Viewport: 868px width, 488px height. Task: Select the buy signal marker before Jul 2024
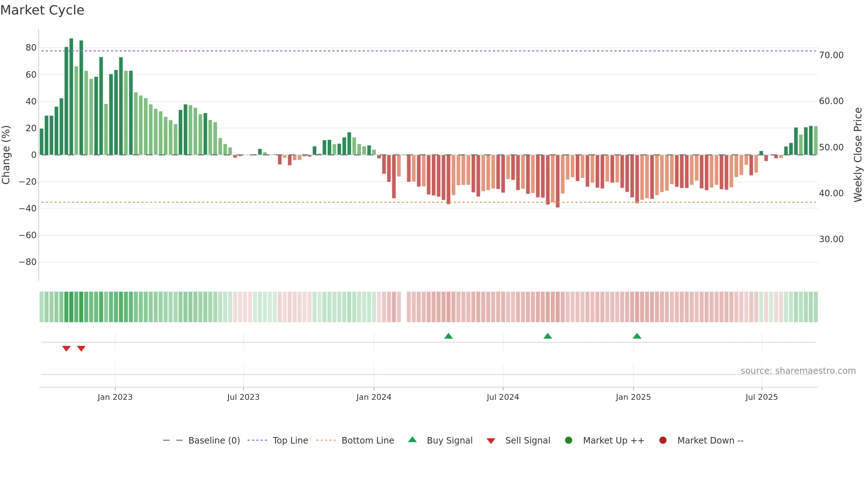pos(448,336)
